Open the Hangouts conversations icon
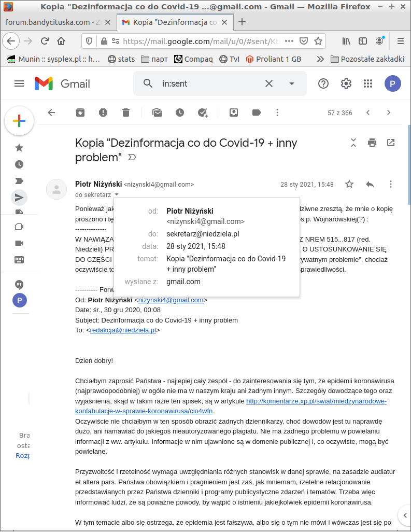The width and height of the screenshot is (411, 532). tap(19, 285)
